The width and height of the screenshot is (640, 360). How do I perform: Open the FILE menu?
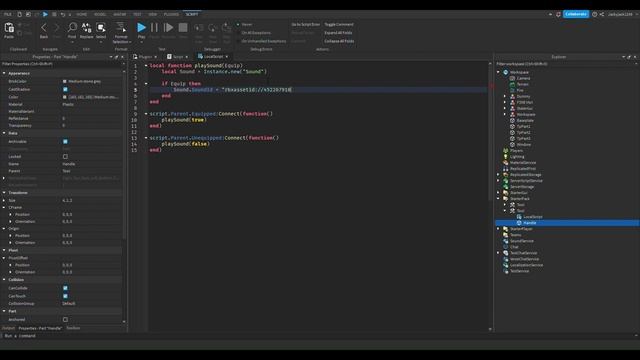pyautogui.click(x=8, y=14)
